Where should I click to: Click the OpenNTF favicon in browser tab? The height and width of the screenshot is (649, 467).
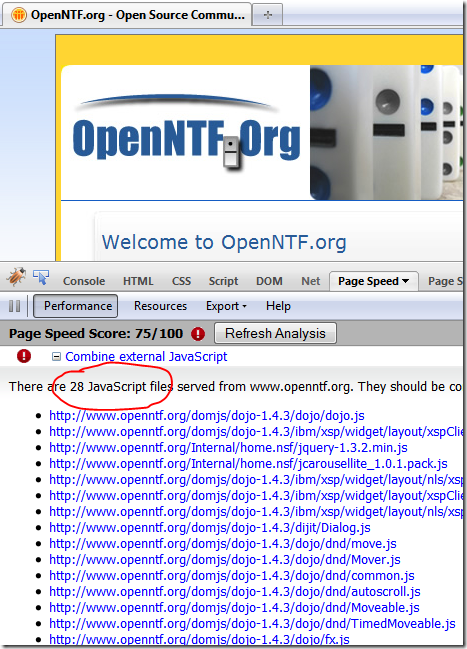click(x=19, y=15)
